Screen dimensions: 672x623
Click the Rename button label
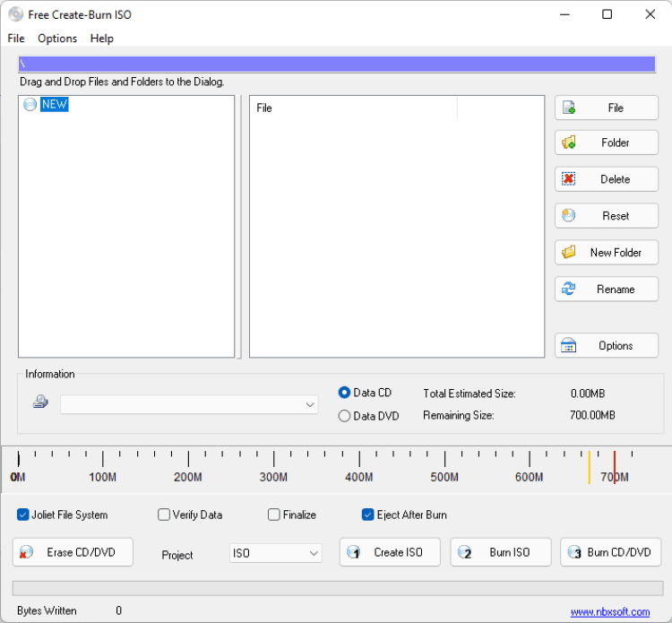coord(616,290)
